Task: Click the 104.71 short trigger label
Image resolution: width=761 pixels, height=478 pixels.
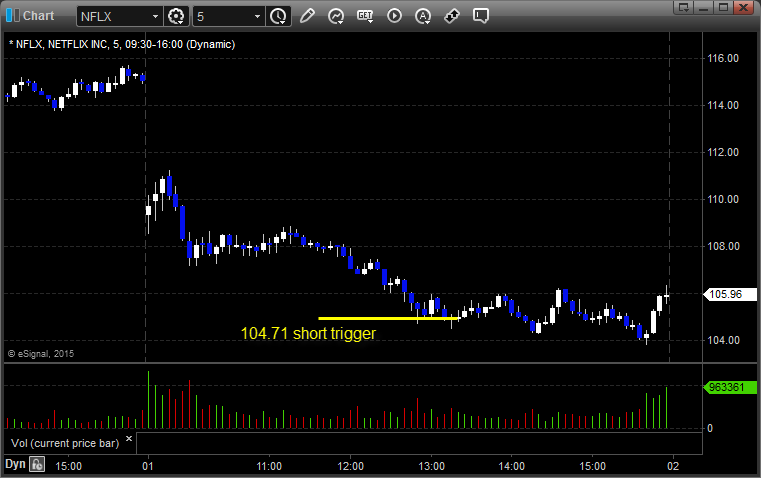Action: (308, 334)
